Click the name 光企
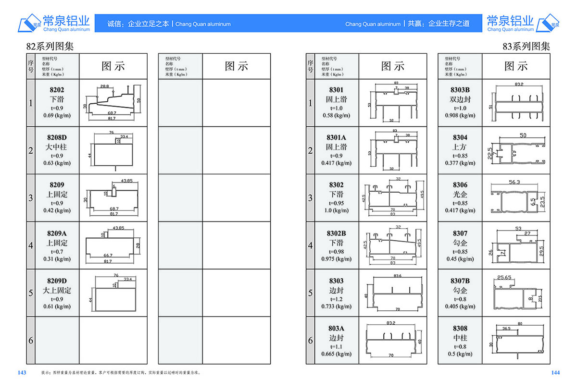Screen dimensions: 577x392 click(460, 195)
